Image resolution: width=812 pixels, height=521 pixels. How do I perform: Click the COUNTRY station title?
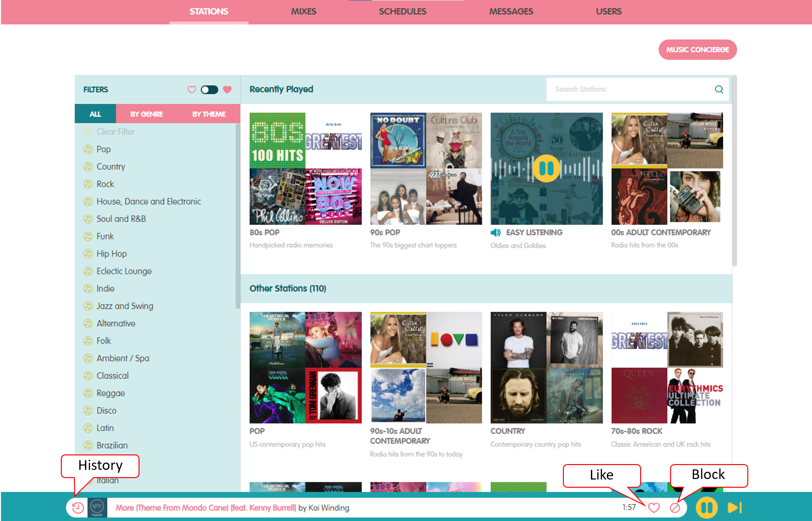point(508,431)
